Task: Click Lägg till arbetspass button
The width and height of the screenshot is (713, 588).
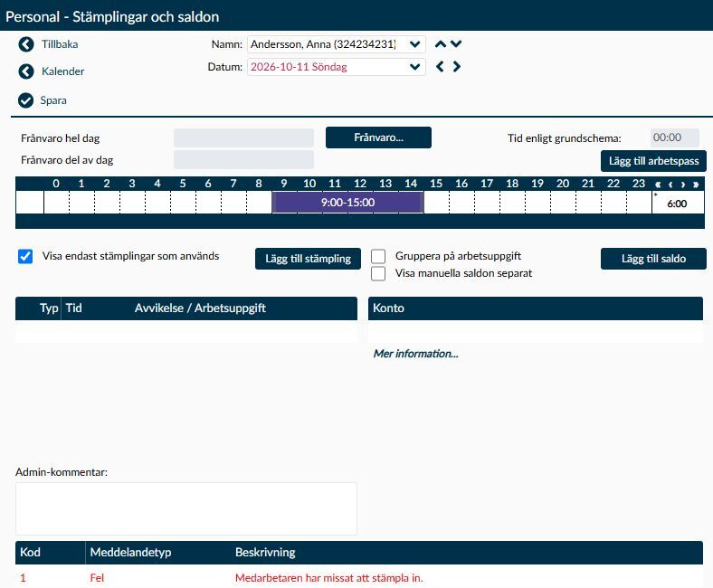Action: (x=653, y=161)
